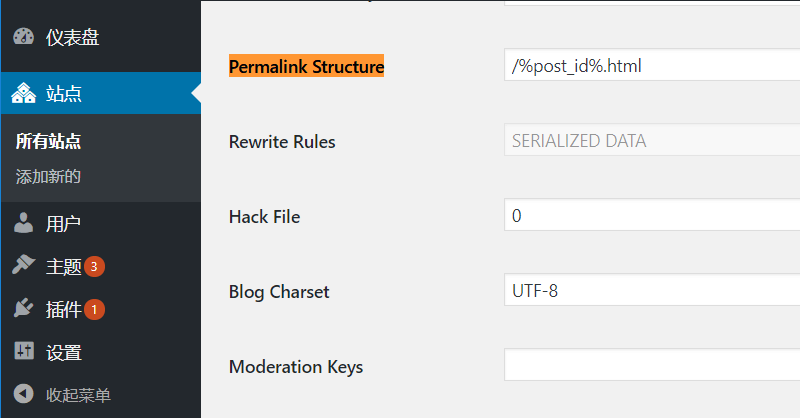Collapse the menu with arrow icon
The image size is (800, 418).
(24, 395)
